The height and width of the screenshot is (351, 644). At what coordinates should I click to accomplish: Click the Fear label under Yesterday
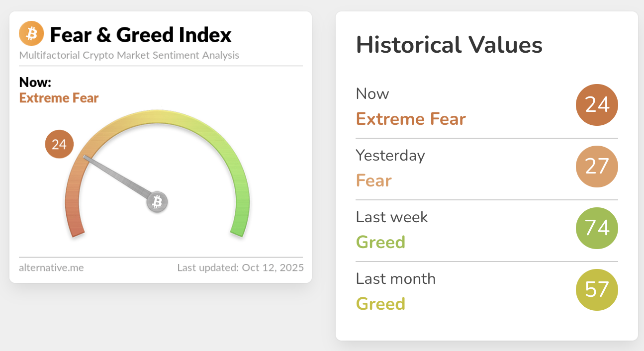pos(373,180)
